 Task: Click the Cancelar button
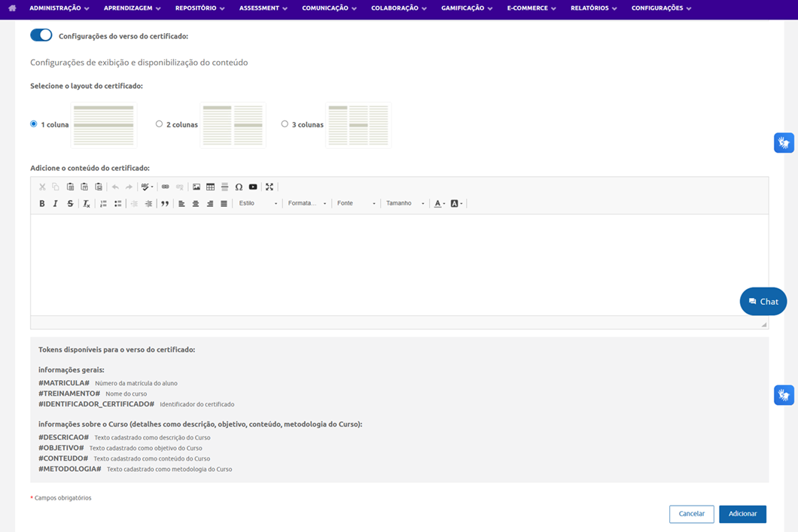(692, 514)
